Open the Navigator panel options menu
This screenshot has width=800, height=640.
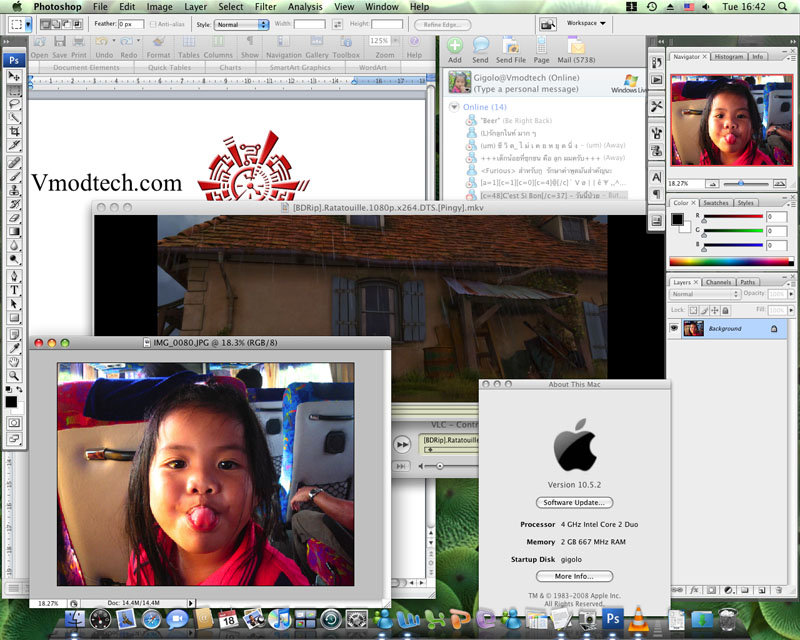click(790, 58)
